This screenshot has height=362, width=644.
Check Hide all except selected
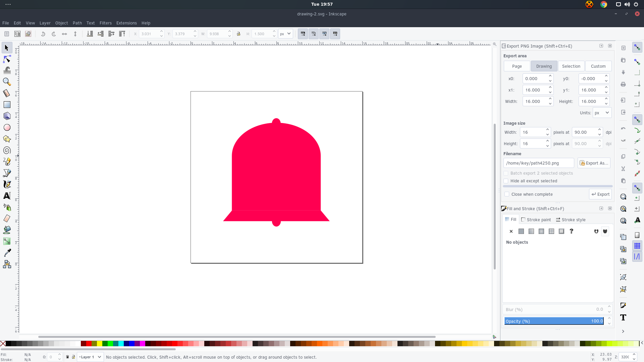pyautogui.click(x=506, y=181)
